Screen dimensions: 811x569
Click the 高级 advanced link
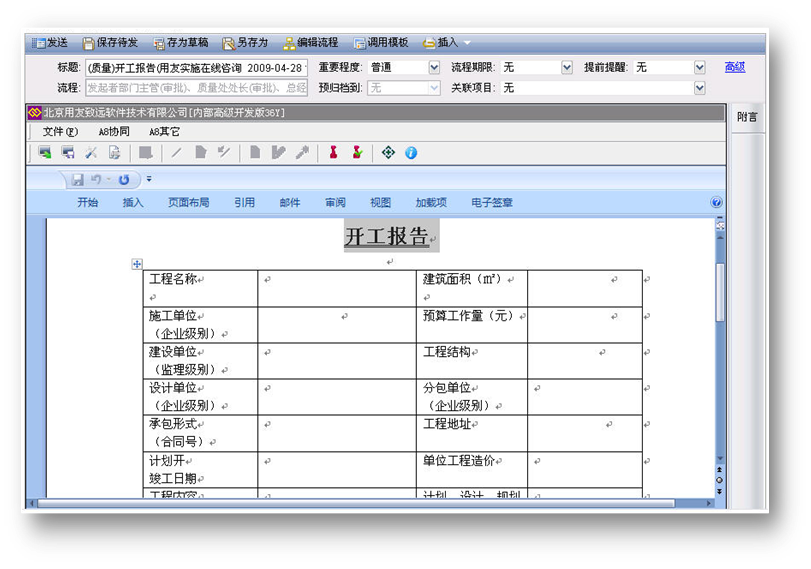735,67
